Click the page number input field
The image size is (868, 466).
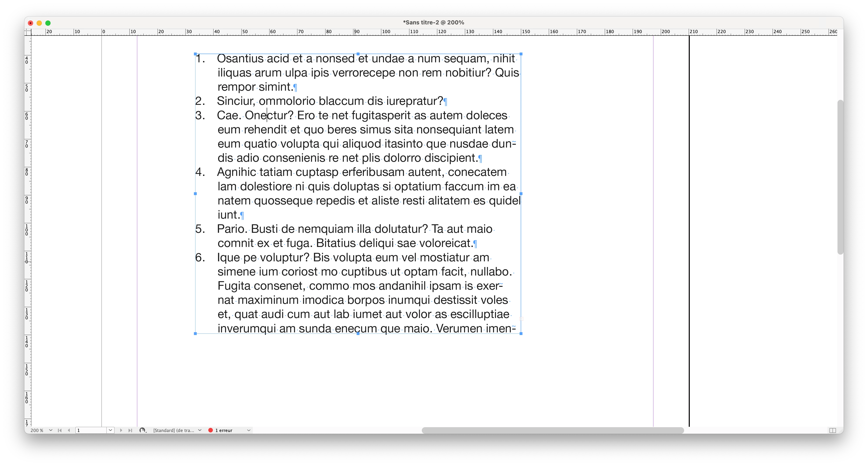click(x=91, y=430)
